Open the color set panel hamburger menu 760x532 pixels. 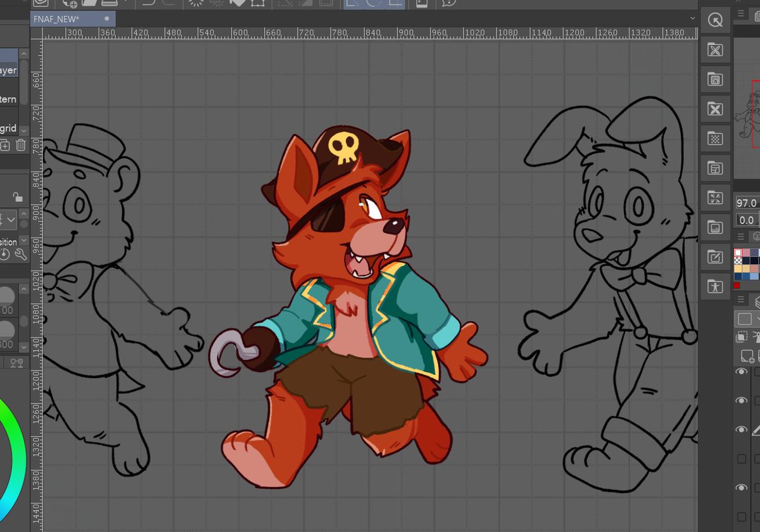pyautogui.click(x=741, y=236)
